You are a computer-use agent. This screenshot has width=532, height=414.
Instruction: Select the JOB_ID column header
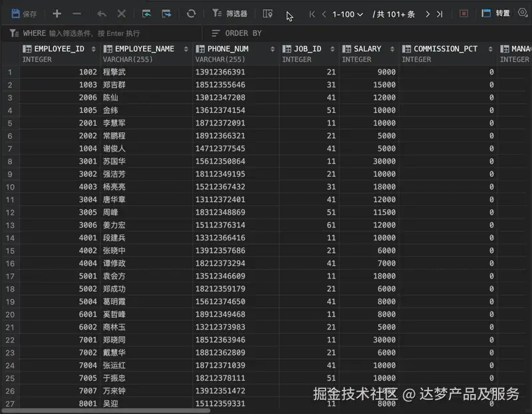[309, 54]
